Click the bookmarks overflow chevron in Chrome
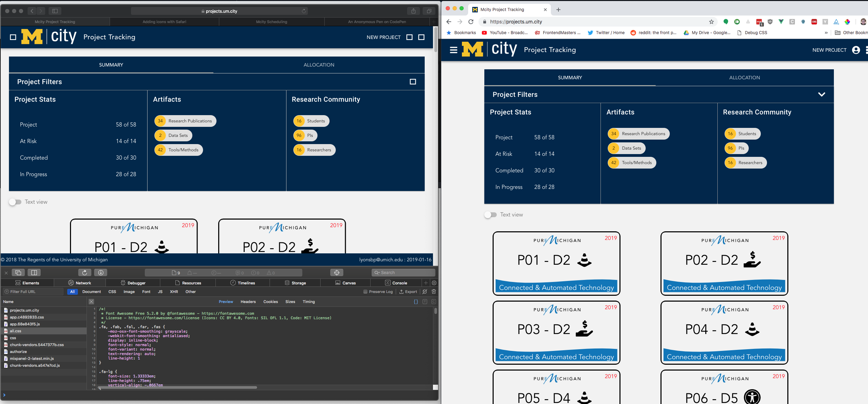The width and height of the screenshot is (868, 404). pyautogui.click(x=826, y=32)
